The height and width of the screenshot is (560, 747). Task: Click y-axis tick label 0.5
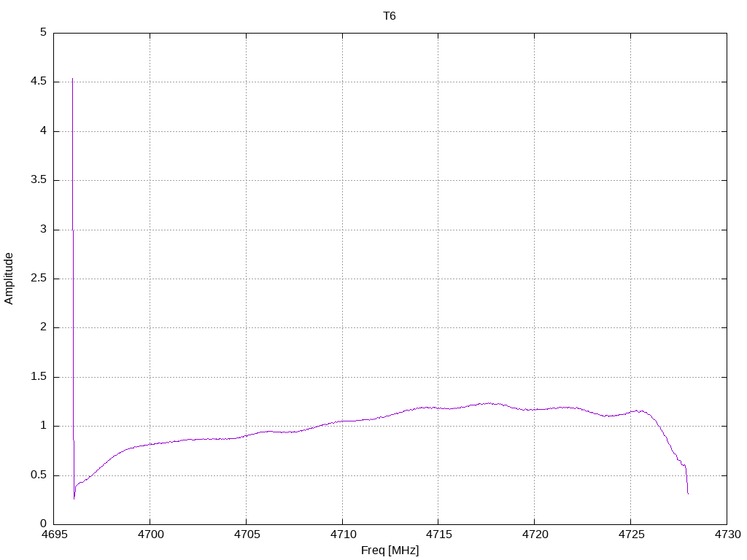(39, 475)
